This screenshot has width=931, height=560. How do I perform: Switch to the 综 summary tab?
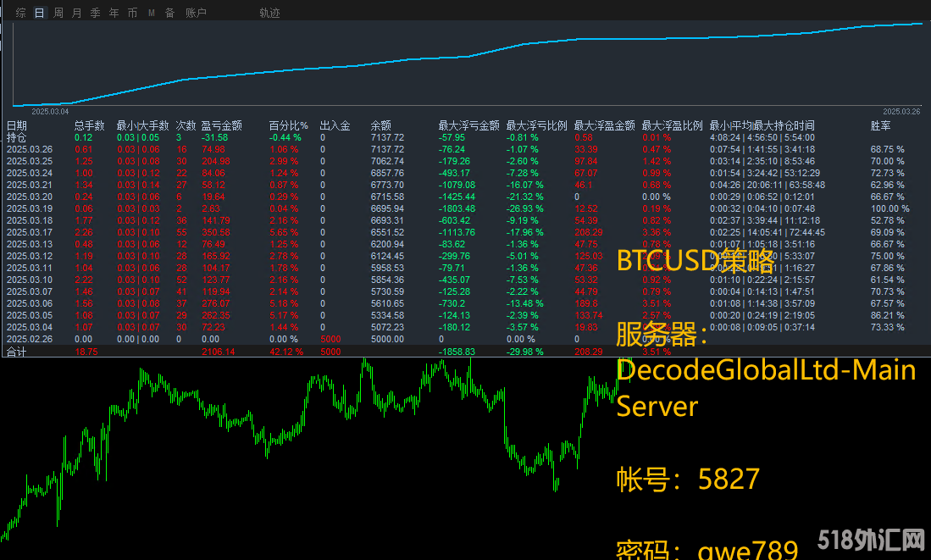[21, 13]
